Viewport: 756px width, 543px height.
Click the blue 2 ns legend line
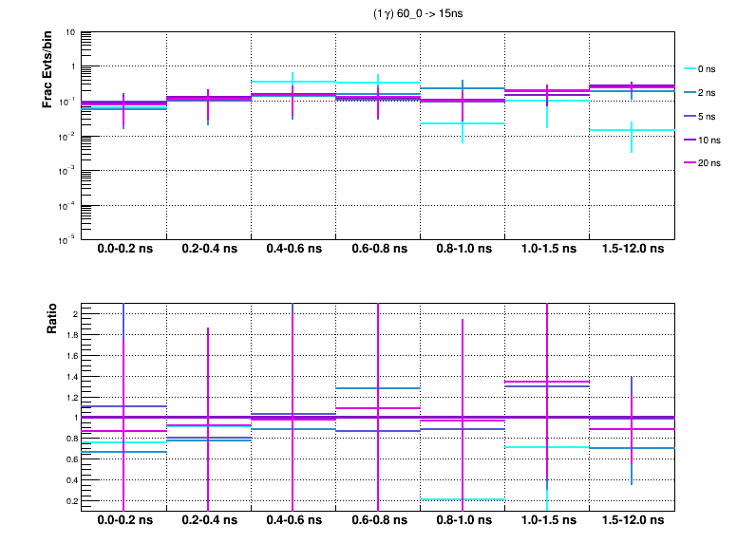[x=689, y=92]
